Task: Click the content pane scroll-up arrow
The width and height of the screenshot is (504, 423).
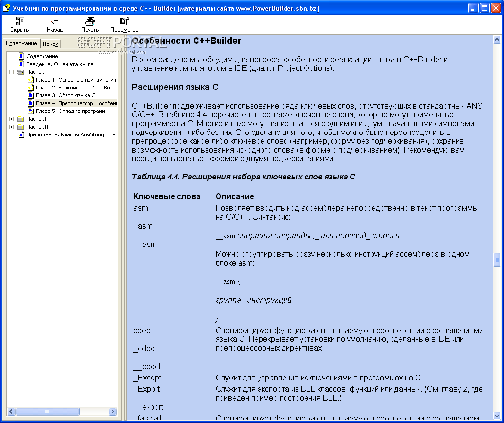Action: (497, 40)
